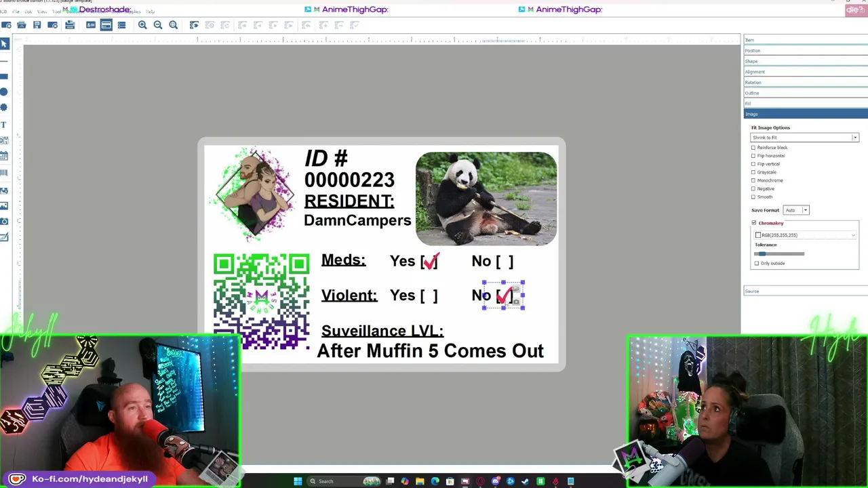Open the Windows Start menu

pyautogui.click(x=298, y=481)
